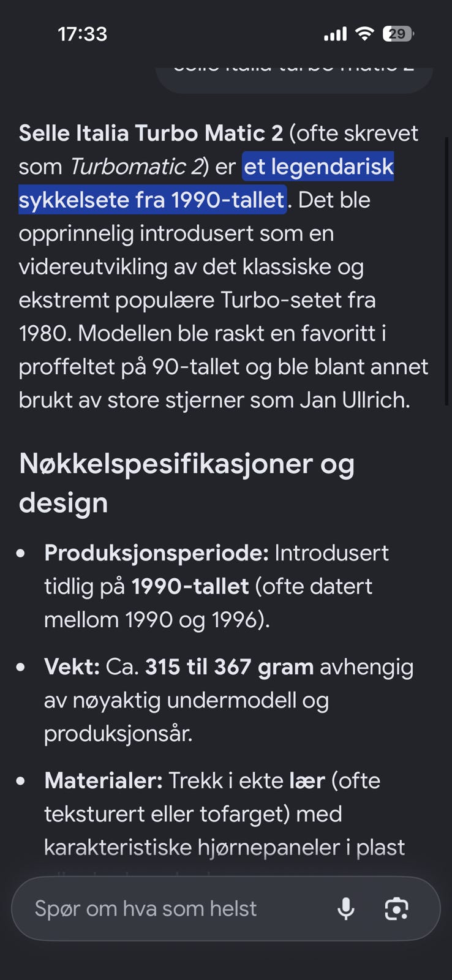Select the 'Vekt:' bullet label
Image resolution: width=452 pixels, height=980 pixels.
72,667
